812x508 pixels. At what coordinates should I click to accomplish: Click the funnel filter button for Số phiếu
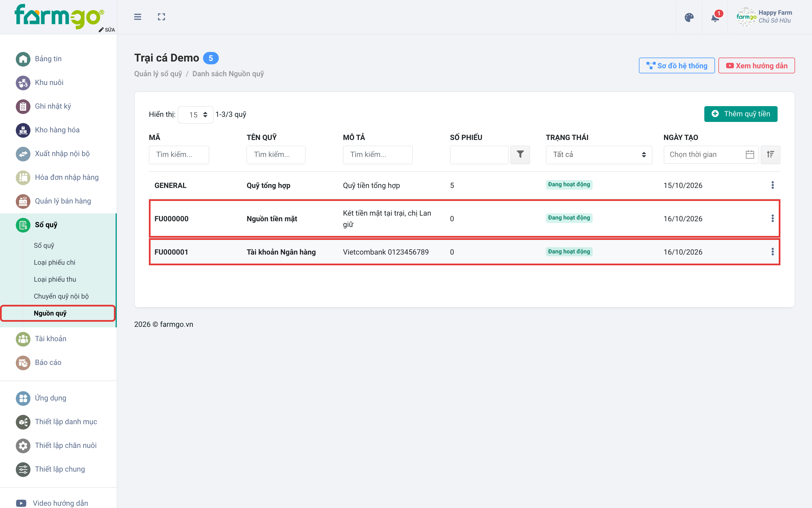[520, 155]
